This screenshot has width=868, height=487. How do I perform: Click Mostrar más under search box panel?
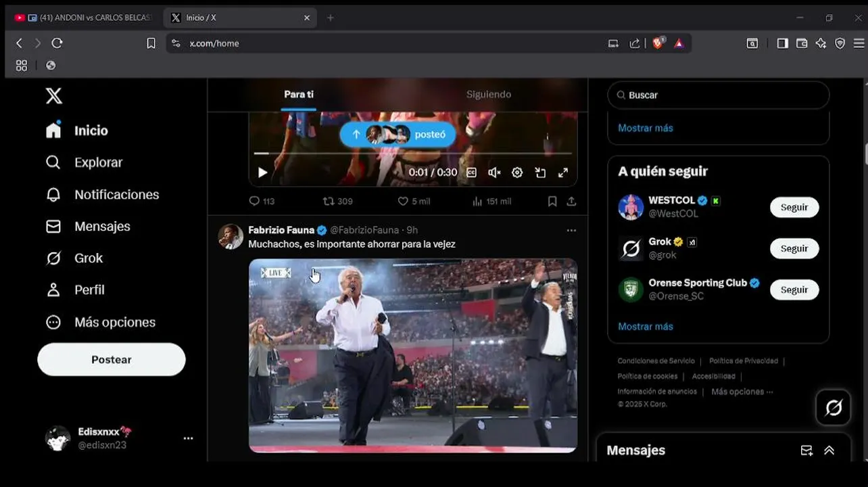coord(646,128)
